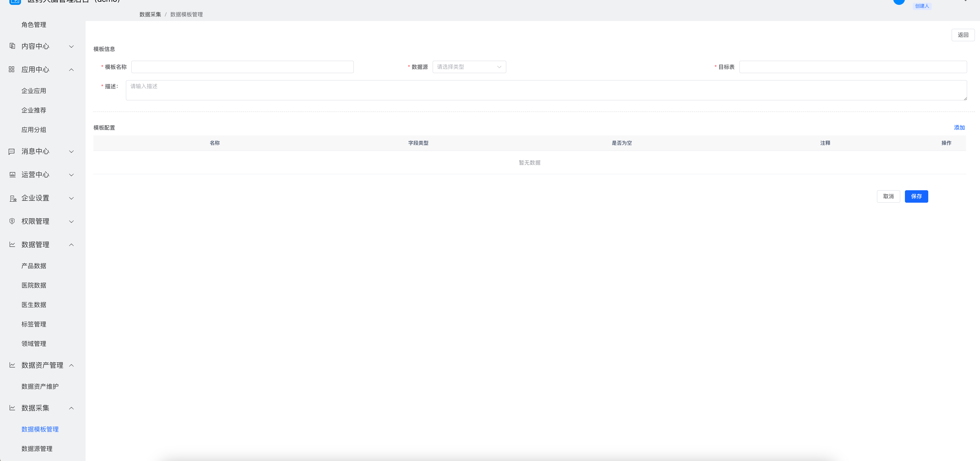Viewport: 980px width, 461px height.
Task: Focus the 模板名称 input field
Action: point(242,67)
